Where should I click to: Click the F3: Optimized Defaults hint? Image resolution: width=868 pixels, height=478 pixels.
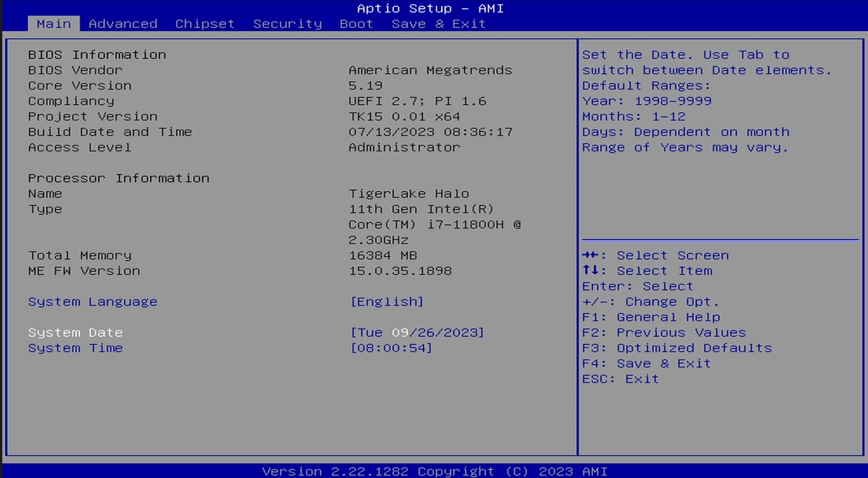(677, 348)
